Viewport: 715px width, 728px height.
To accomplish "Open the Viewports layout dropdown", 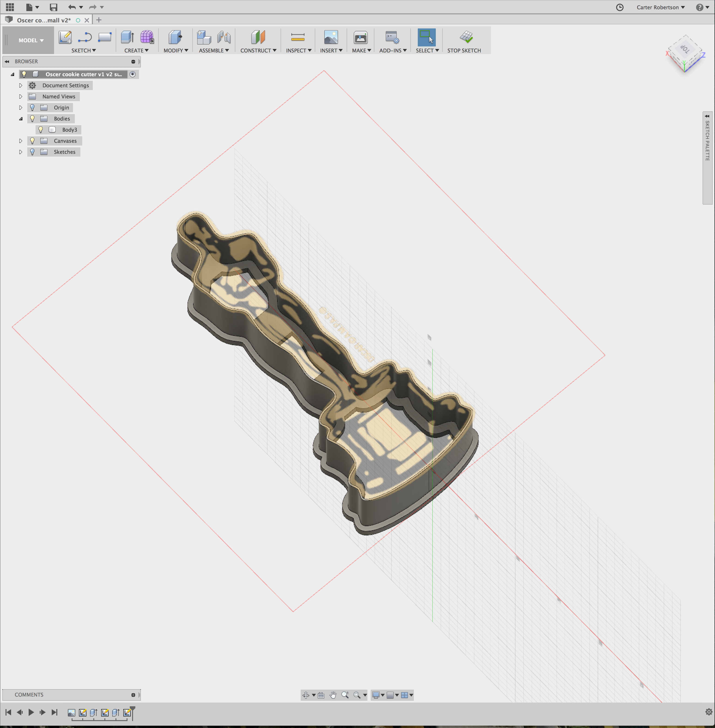I will [407, 695].
